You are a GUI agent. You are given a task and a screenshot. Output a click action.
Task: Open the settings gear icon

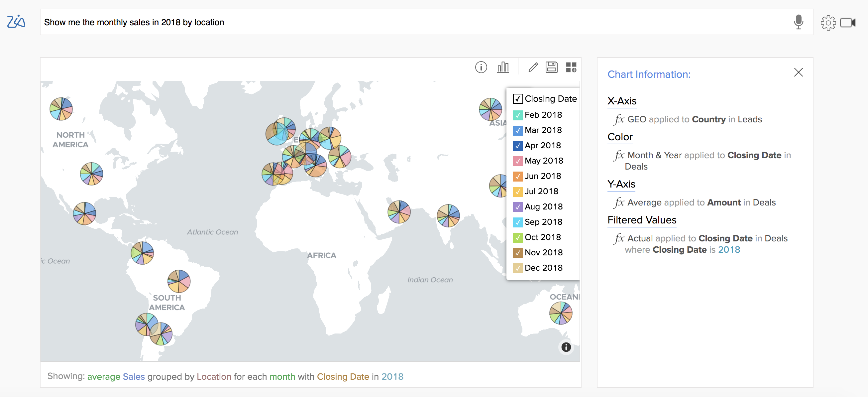click(828, 23)
